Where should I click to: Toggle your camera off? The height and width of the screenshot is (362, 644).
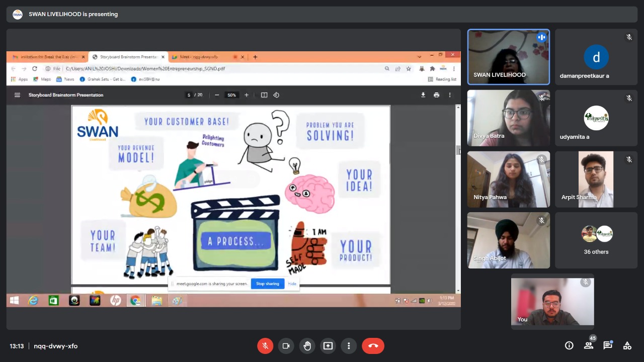coord(286,346)
